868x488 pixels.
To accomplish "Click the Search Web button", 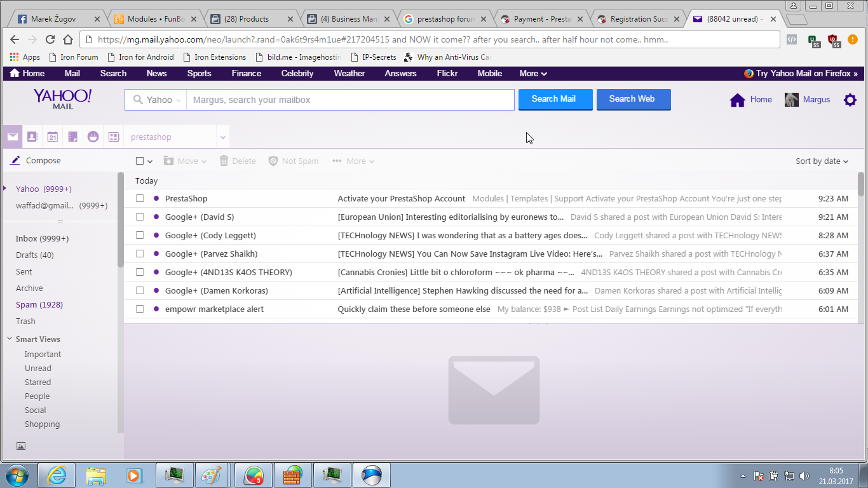I will click(x=634, y=98).
